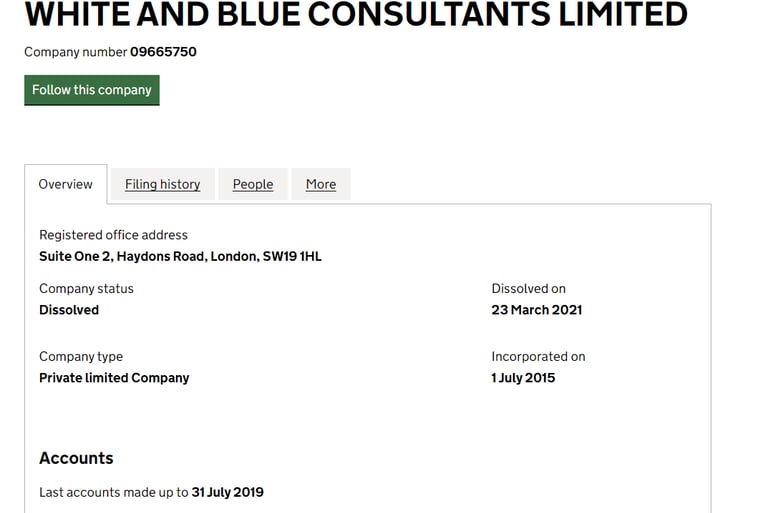
Task: Click the White and Blue Consultants Limited heading
Action: click(355, 15)
